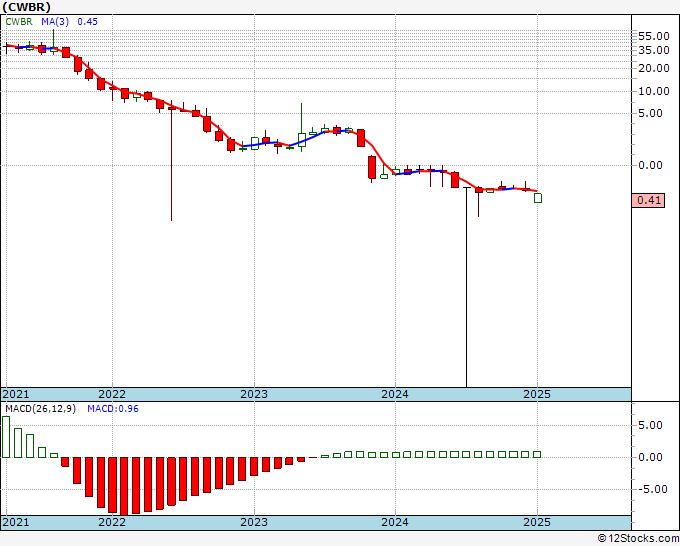Click the 5.00 label on price axis
Screen dimensions: 680x546
[x=651, y=114]
